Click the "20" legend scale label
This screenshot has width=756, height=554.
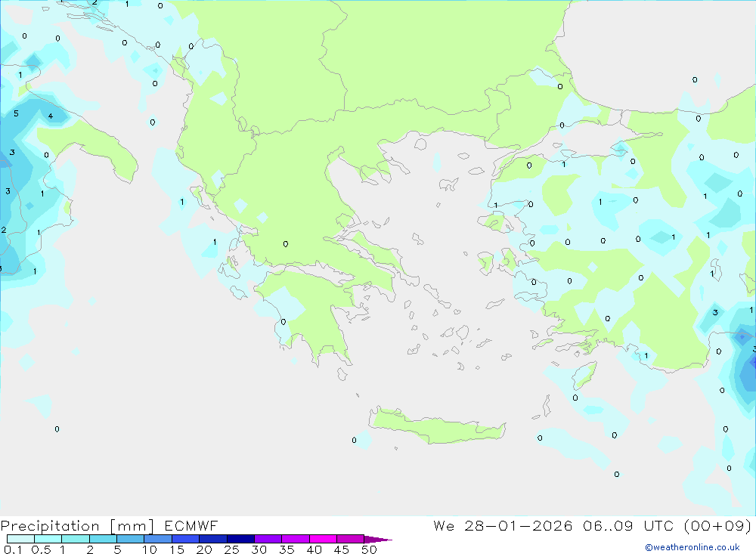[x=204, y=549]
